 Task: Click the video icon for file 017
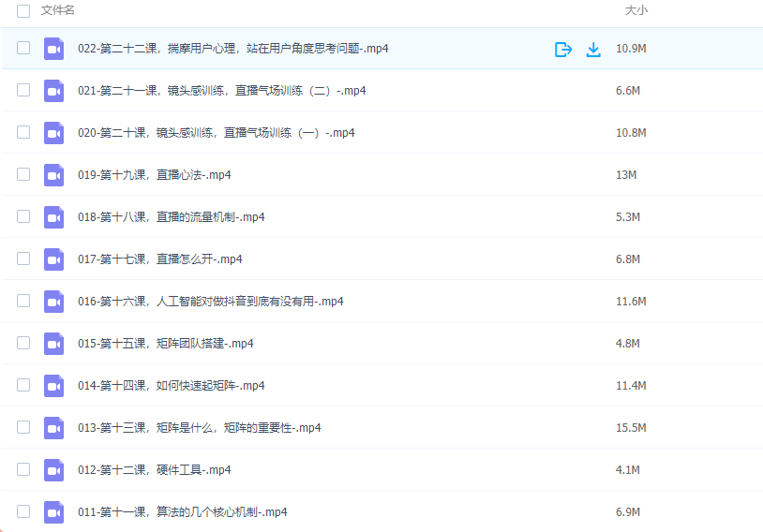coord(53,259)
